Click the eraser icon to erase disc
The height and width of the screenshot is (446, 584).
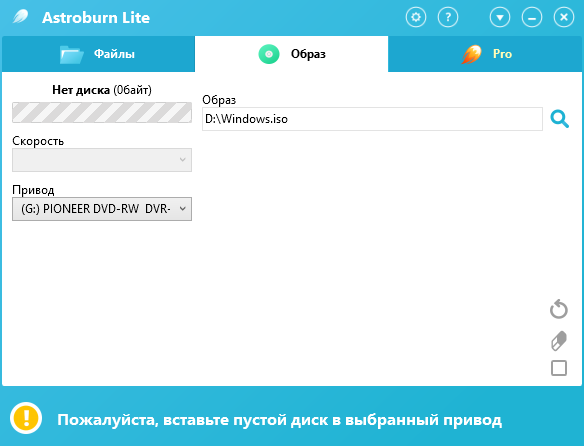(x=559, y=341)
